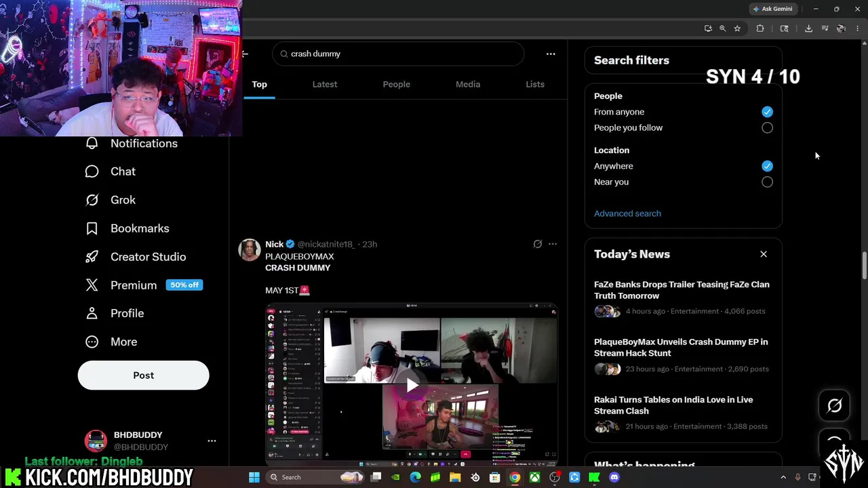
Task: Switch to the Latest tab
Action: 325,84
